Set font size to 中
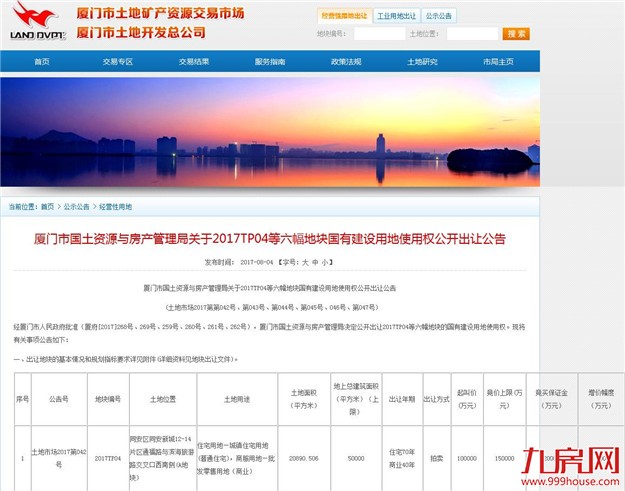This screenshot has height=491, width=625. tap(315, 262)
